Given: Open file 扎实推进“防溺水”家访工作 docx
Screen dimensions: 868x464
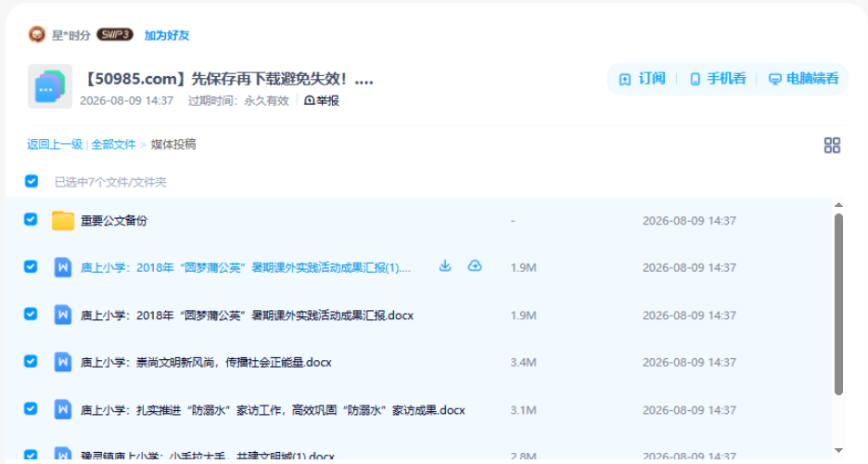Looking at the screenshot, I should coord(273,410).
